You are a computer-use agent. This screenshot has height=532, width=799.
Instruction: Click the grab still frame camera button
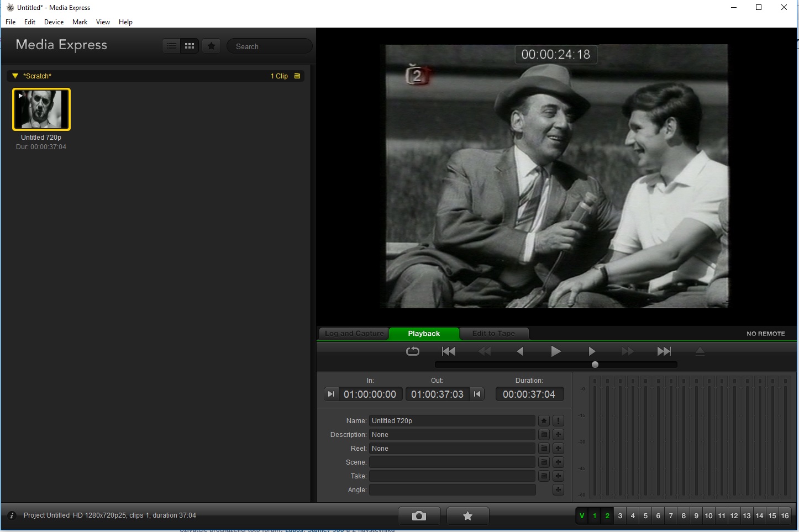[419, 516]
